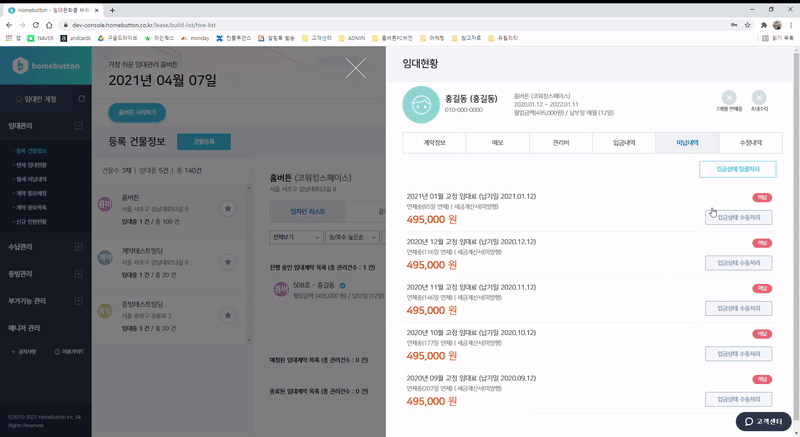Open a new browser tab
The height and width of the screenshot is (437, 800).
pyautogui.click(x=112, y=10)
